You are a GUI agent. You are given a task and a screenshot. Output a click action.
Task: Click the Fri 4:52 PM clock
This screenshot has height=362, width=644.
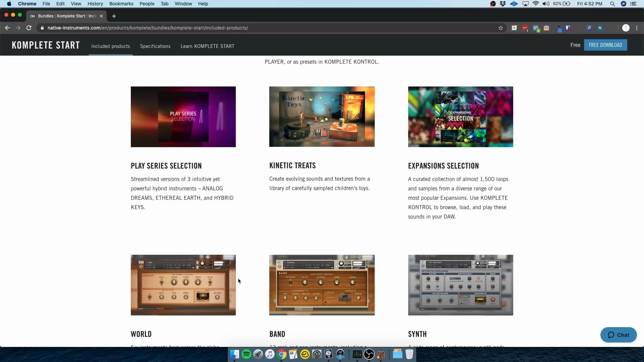(x=590, y=4)
